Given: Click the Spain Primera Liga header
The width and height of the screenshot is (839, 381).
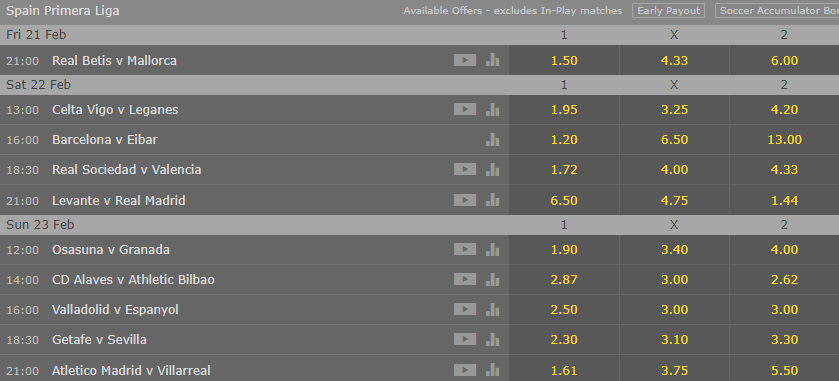Looking at the screenshot, I should pos(63,11).
